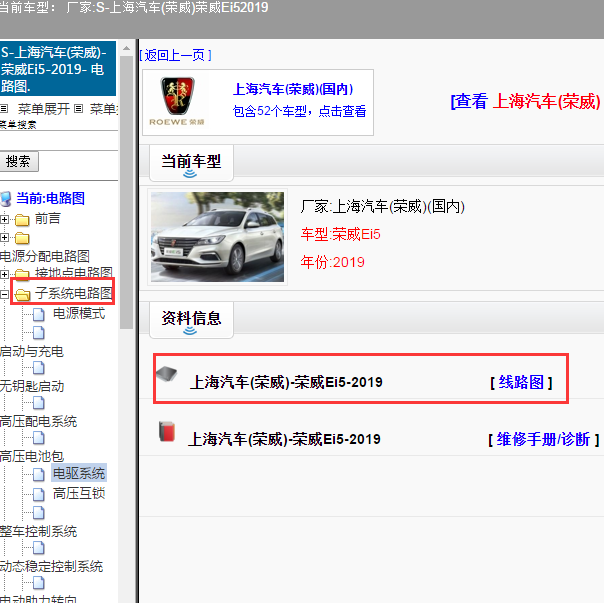Click the page icon for 高压配电系统

(39, 403)
